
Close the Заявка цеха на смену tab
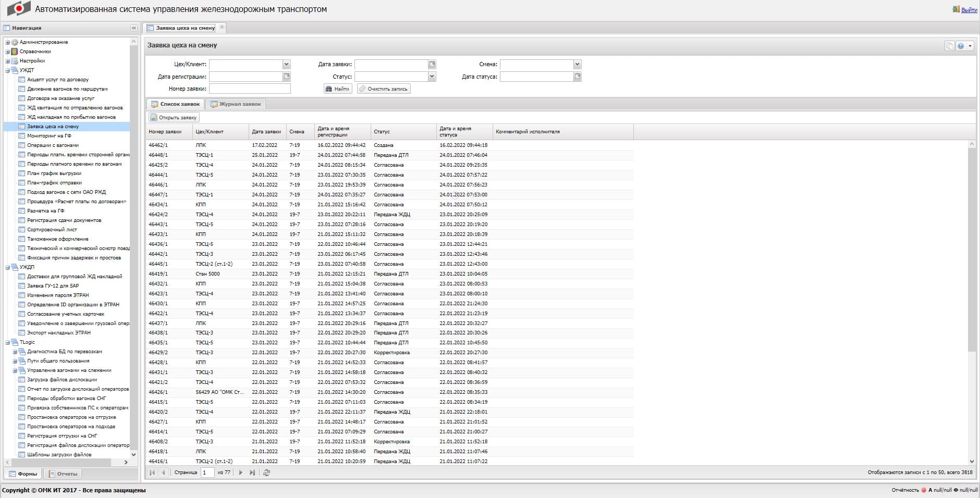pos(222,27)
